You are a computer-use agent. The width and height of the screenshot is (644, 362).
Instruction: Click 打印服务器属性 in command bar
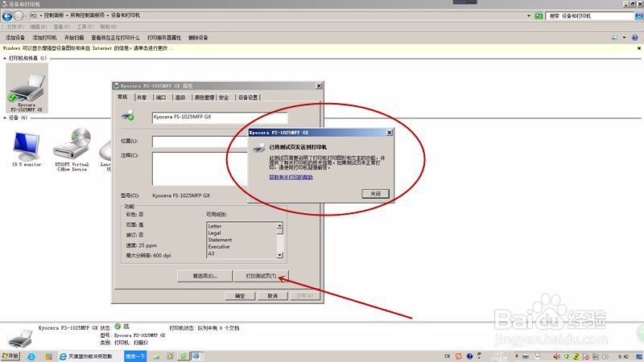tap(164, 37)
